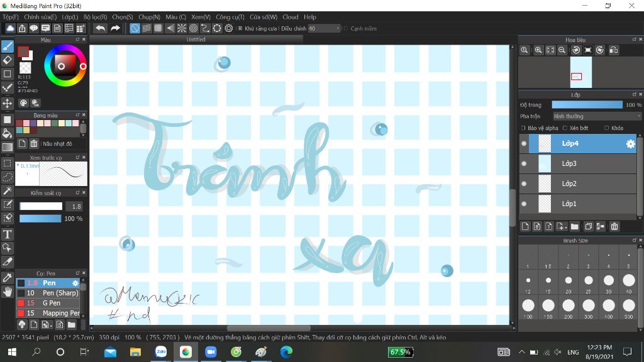Select the Pen (Sharp) brush

click(x=48, y=293)
